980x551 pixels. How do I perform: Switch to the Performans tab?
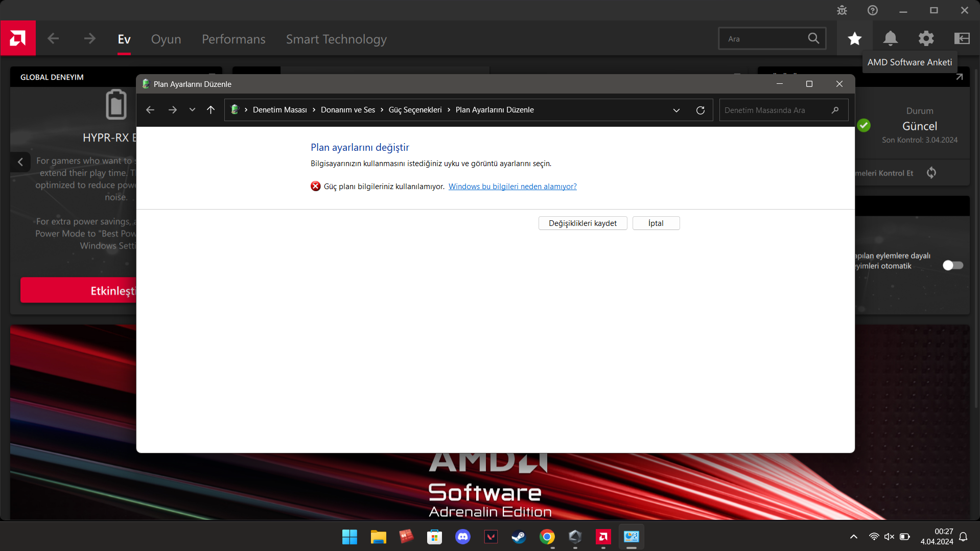[234, 39]
